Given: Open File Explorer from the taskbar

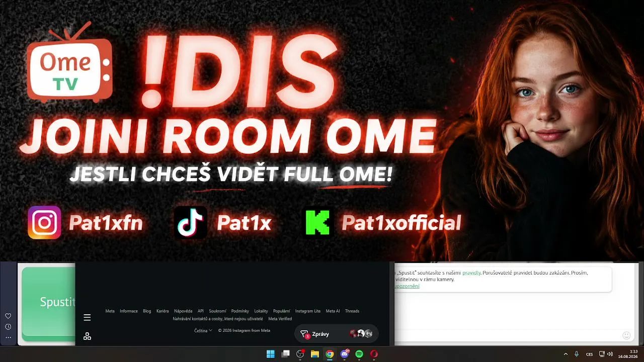Looking at the screenshot, I should (x=315, y=354).
